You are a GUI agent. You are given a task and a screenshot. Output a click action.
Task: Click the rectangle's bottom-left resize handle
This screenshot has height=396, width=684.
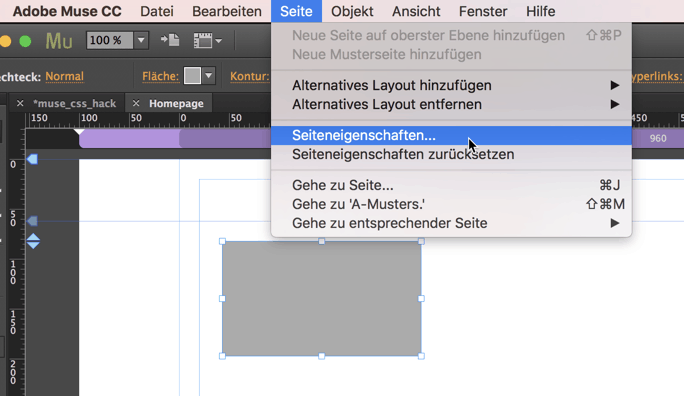coord(222,356)
